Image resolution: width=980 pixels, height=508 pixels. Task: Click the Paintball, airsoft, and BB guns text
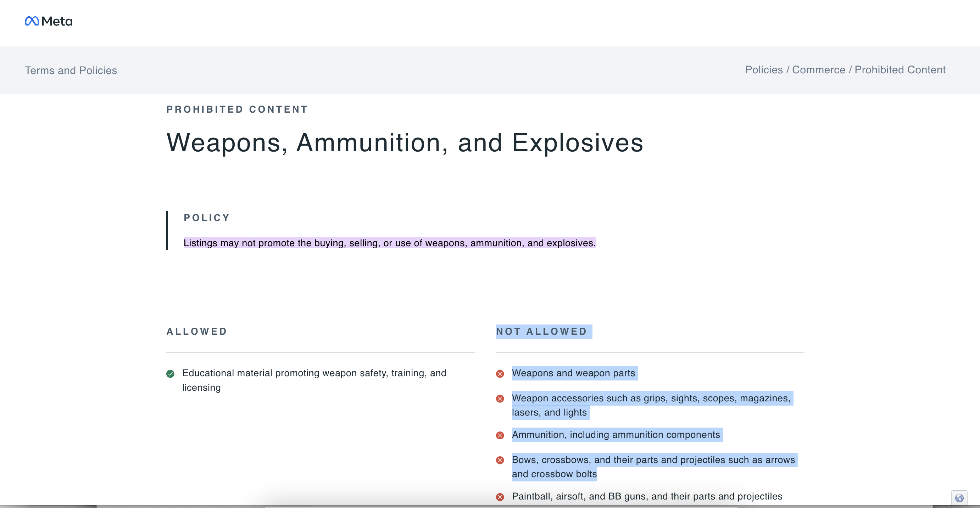(x=647, y=496)
